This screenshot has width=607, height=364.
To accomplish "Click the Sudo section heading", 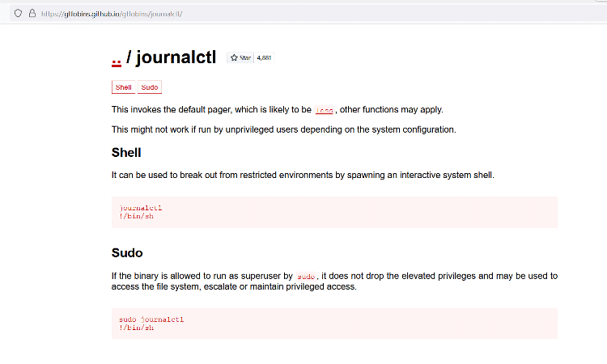I will (x=127, y=253).
